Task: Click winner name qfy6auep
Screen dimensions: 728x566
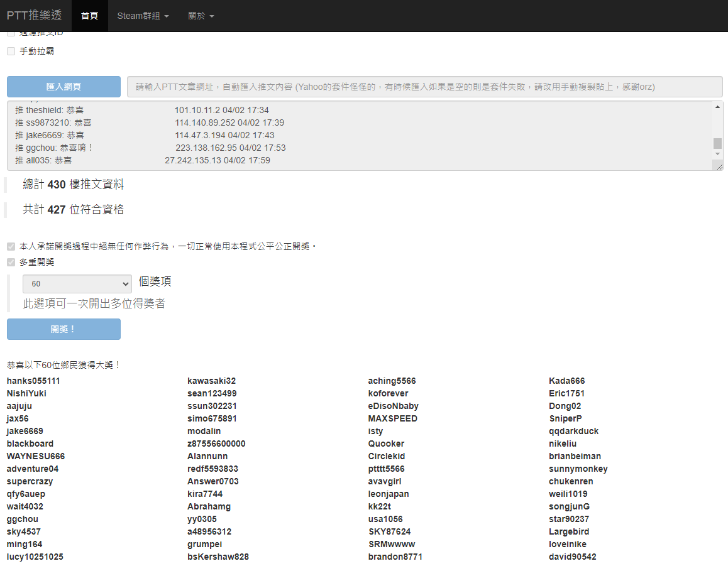Action: tap(26, 494)
